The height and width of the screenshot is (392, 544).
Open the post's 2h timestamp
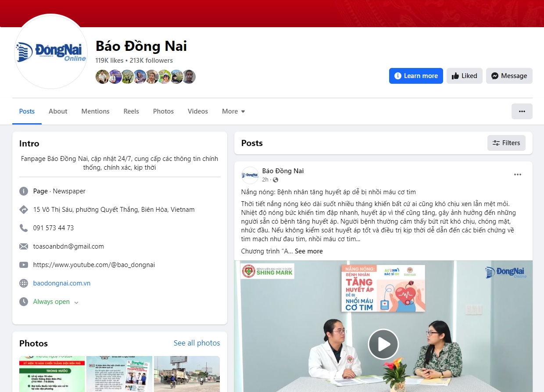(x=265, y=180)
